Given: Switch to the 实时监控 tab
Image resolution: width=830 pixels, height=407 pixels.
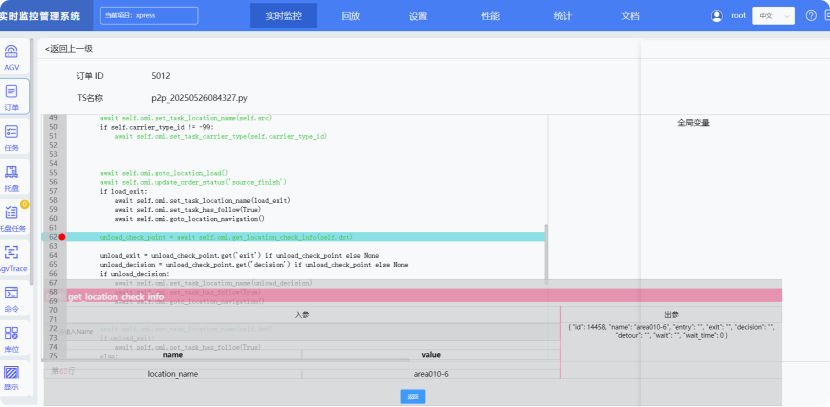Looking at the screenshot, I should point(284,16).
